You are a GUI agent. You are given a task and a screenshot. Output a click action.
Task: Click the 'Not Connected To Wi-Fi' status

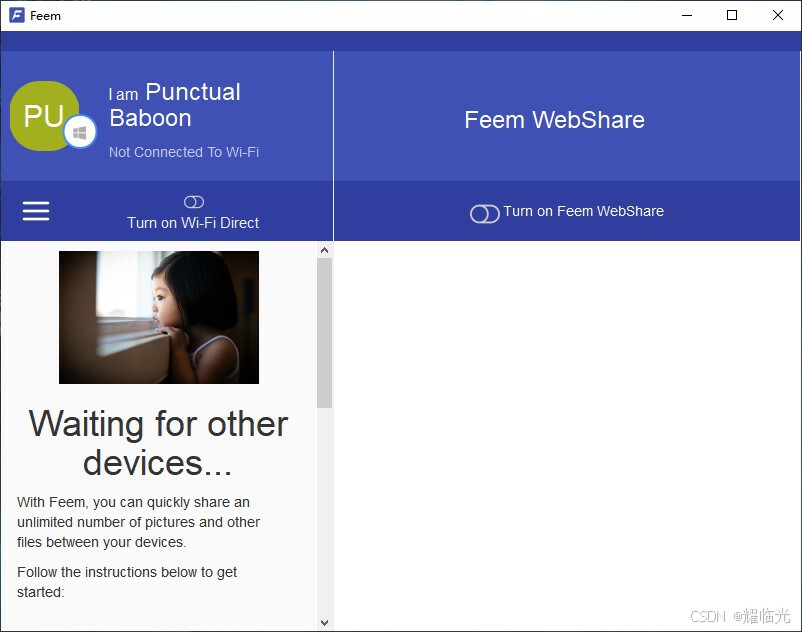point(184,152)
